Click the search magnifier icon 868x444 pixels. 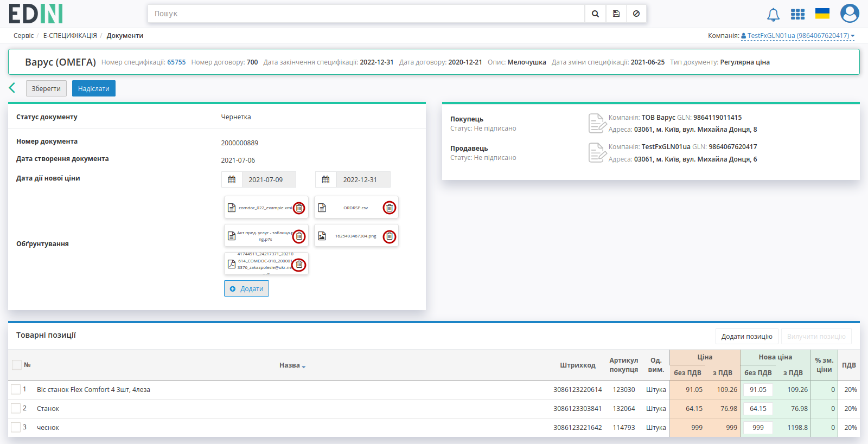click(595, 14)
